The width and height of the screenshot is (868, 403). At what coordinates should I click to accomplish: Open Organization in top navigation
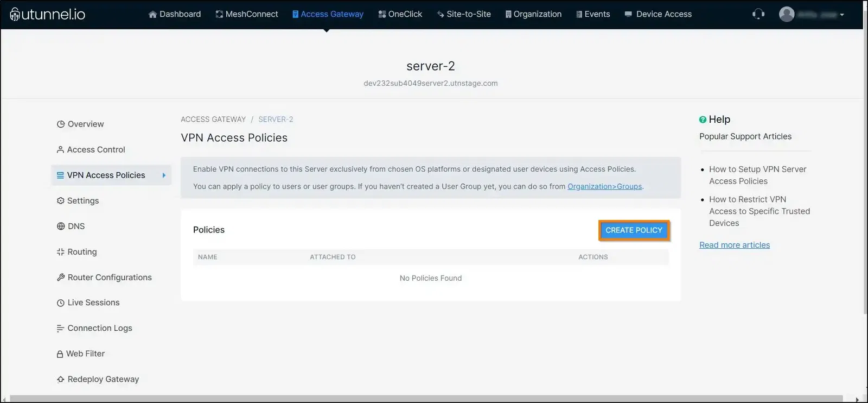tap(533, 14)
